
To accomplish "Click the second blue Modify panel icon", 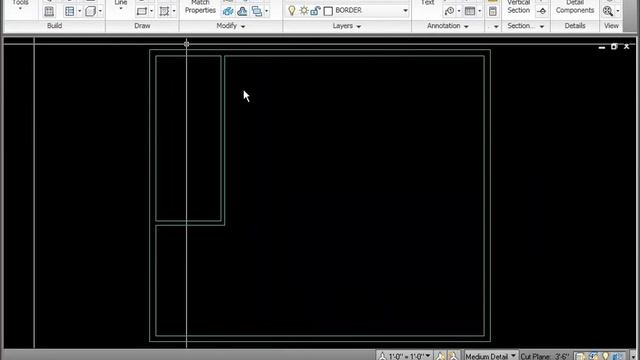I will [242, 11].
